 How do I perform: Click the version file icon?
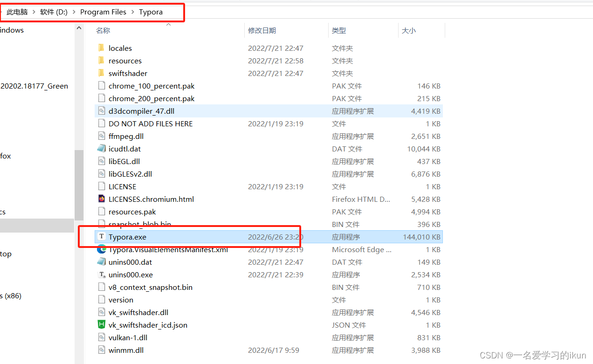[x=101, y=300]
